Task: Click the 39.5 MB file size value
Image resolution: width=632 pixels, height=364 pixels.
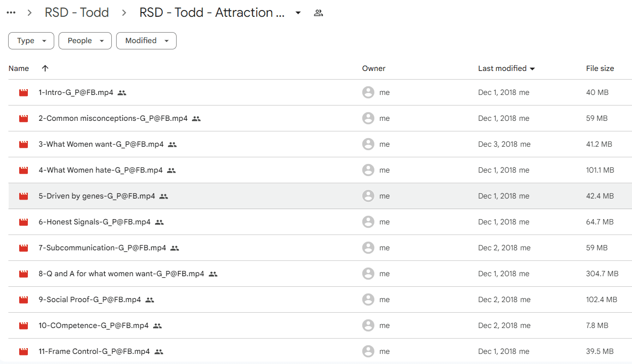Action: (x=600, y=352)
